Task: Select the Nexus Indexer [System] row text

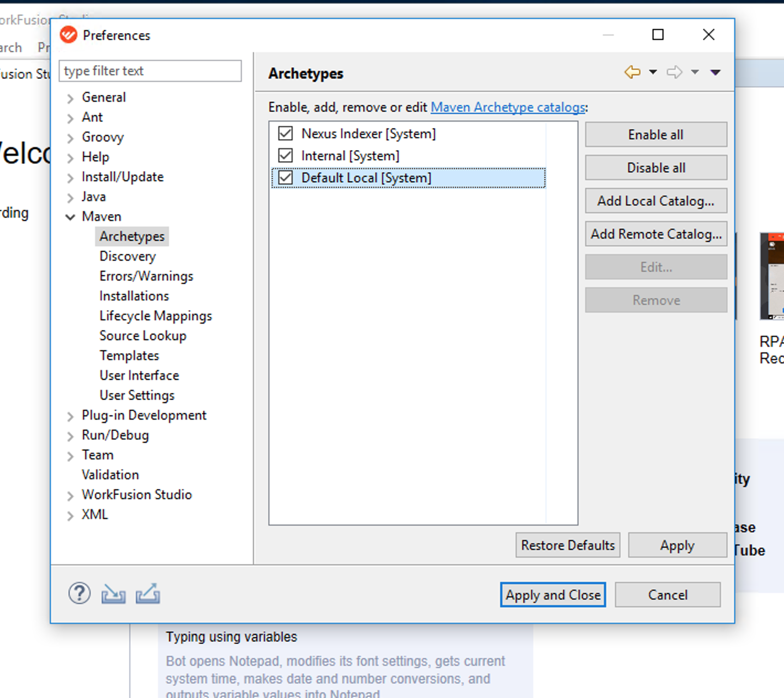Action: pos(369,134)
